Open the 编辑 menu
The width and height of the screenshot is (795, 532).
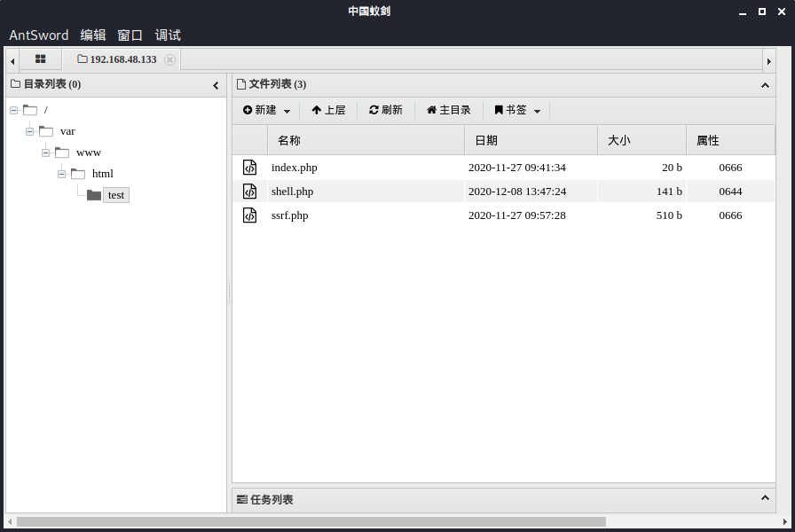[93, 35]
